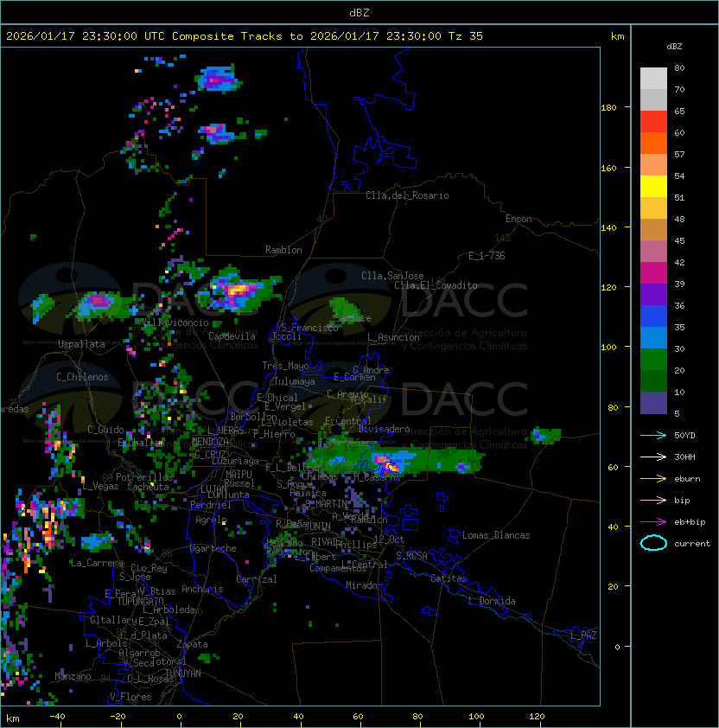719x728 pixels.
Task: Click the 'Manzano' map label
Action: pos(73,676)
